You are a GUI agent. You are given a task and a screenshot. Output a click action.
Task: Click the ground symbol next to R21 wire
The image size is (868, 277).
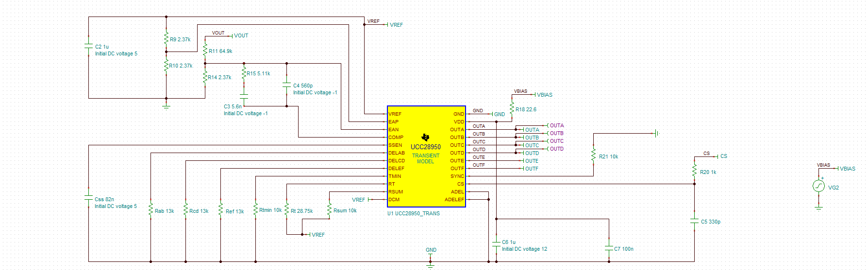tap(656, 133)
